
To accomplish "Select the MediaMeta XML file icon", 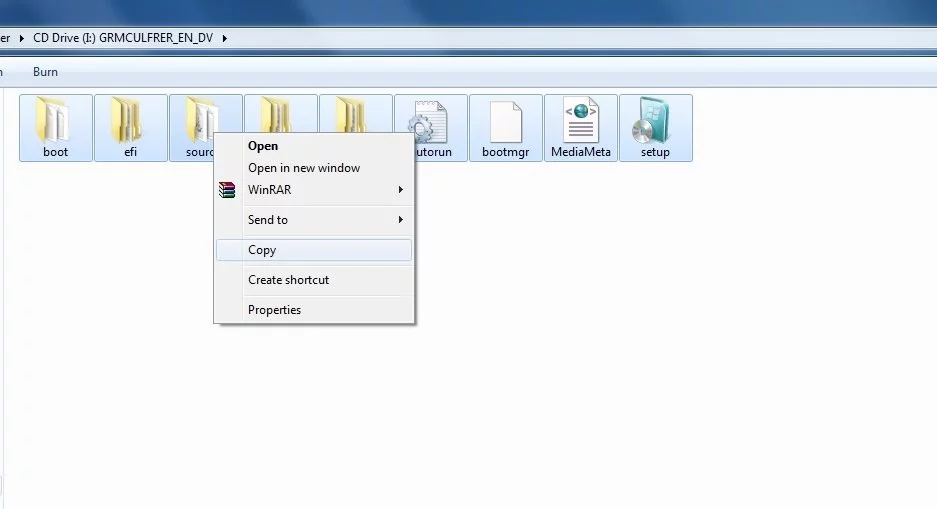I will click(x=580, y=121).
